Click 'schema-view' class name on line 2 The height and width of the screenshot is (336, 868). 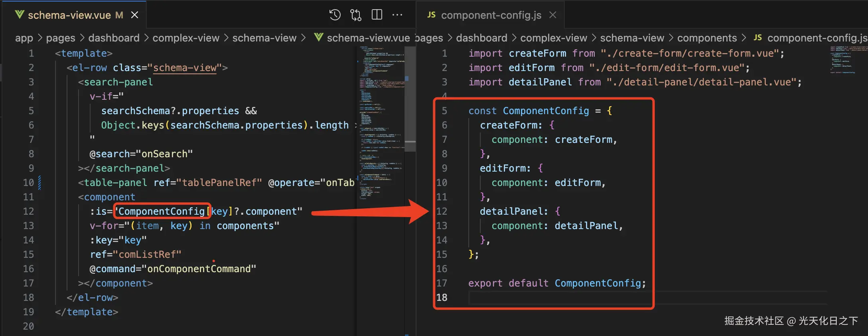pyautogui.click(x=185, y=67)
